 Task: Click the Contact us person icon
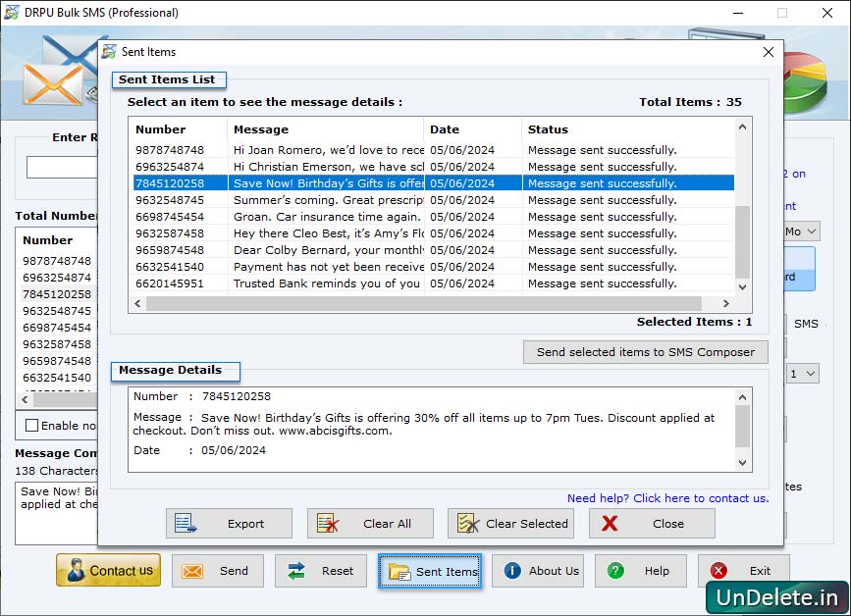[x=76, y=571]
